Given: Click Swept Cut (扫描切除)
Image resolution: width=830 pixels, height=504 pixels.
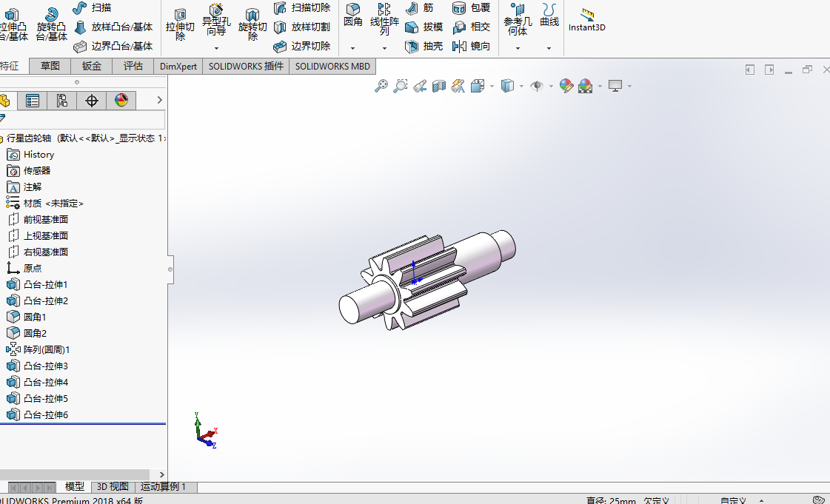Looking at the screenshot, I should pos(302,8).
